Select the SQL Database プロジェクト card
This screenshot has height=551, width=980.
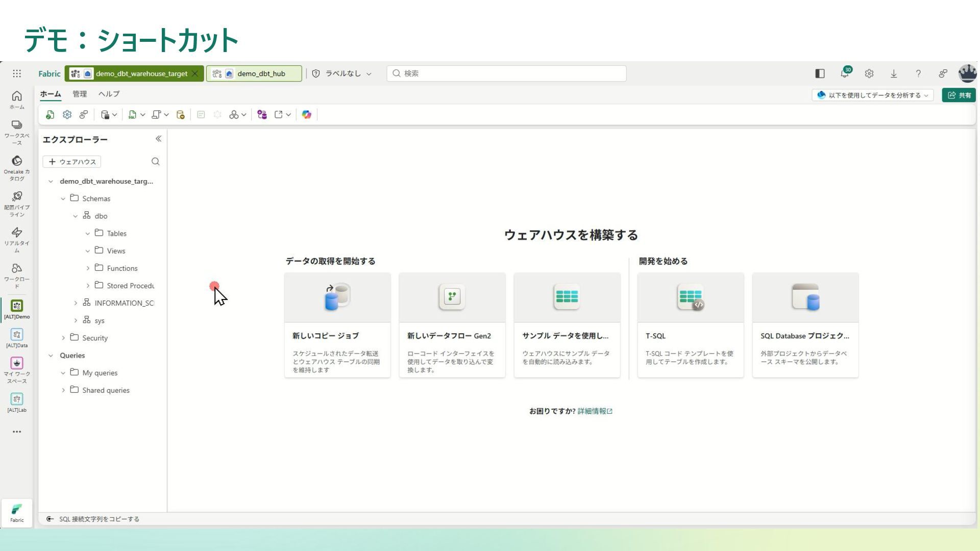(805, 325)
